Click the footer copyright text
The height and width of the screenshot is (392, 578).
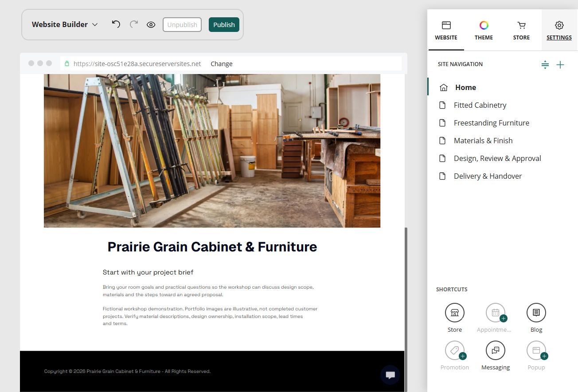tap(127, 371)
